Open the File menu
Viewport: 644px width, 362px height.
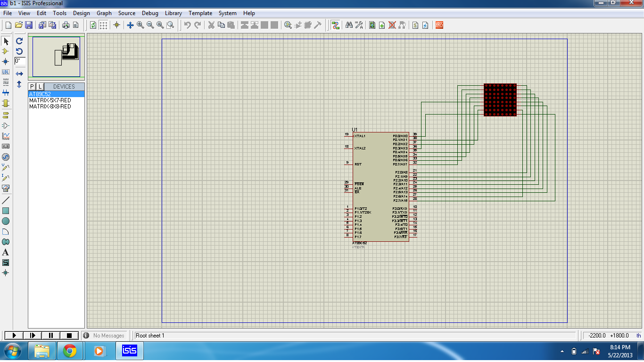[x=8, y=13]
